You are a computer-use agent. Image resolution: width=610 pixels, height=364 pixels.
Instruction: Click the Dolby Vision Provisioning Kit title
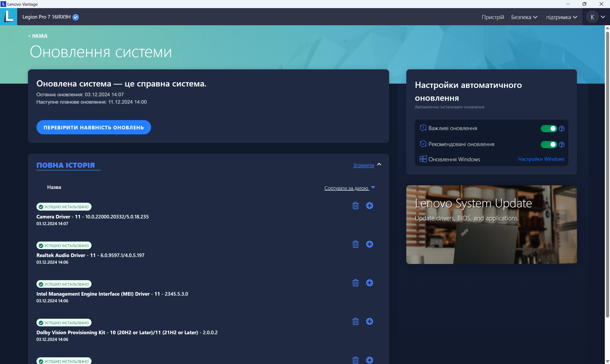pos(127,333)
